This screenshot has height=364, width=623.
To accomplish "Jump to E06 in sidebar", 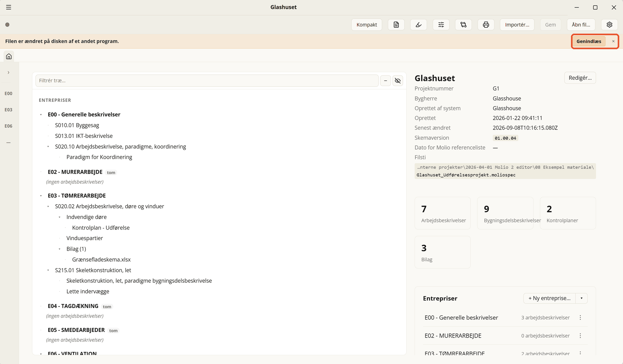I will [x=8, y=126].
